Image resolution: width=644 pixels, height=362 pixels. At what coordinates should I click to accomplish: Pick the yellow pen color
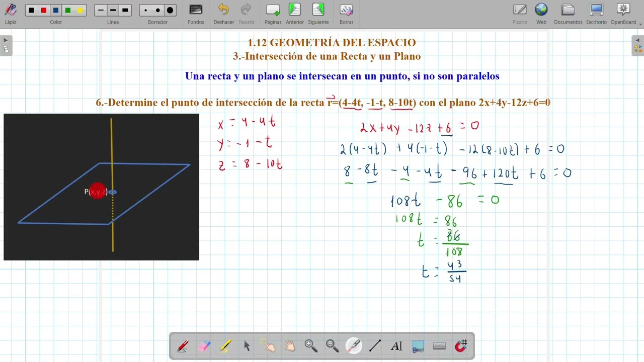[80, 10]
